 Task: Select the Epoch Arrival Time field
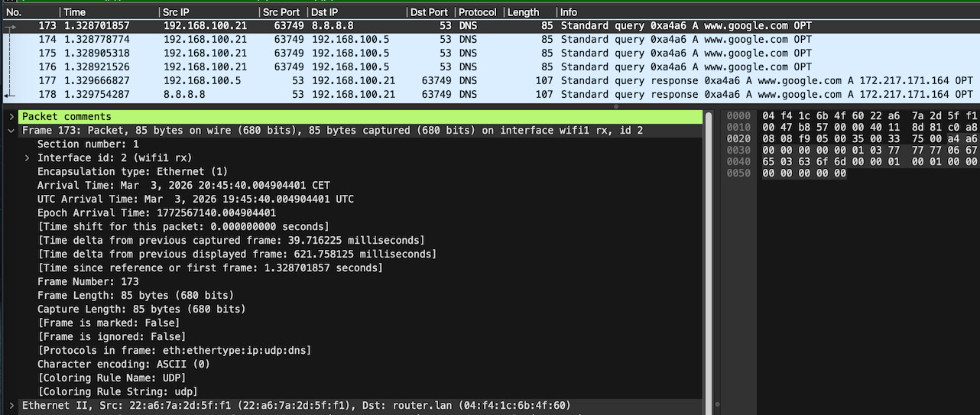pyautogui.click(x=157, y=213)
